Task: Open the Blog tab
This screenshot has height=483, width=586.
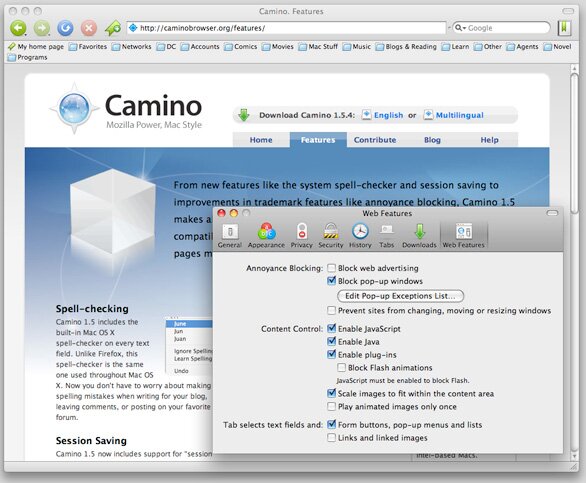Action: point(432,140)
